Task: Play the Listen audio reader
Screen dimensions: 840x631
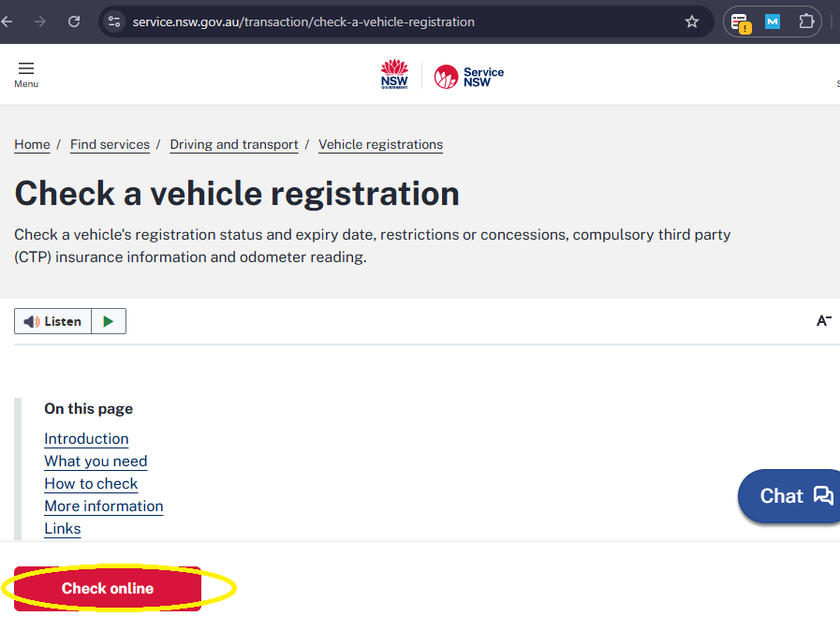Action: 109,321
